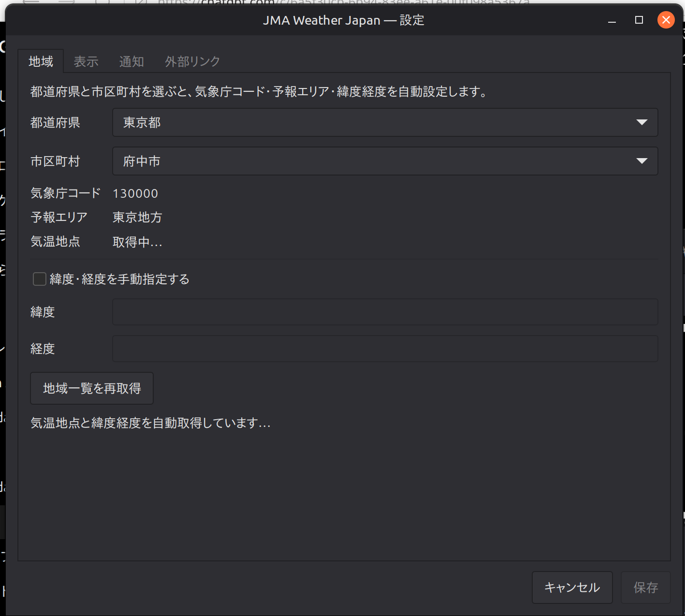Select the 気象庁コード value 130000
This screenshot has width=685, height=616.
pos(135,193)
